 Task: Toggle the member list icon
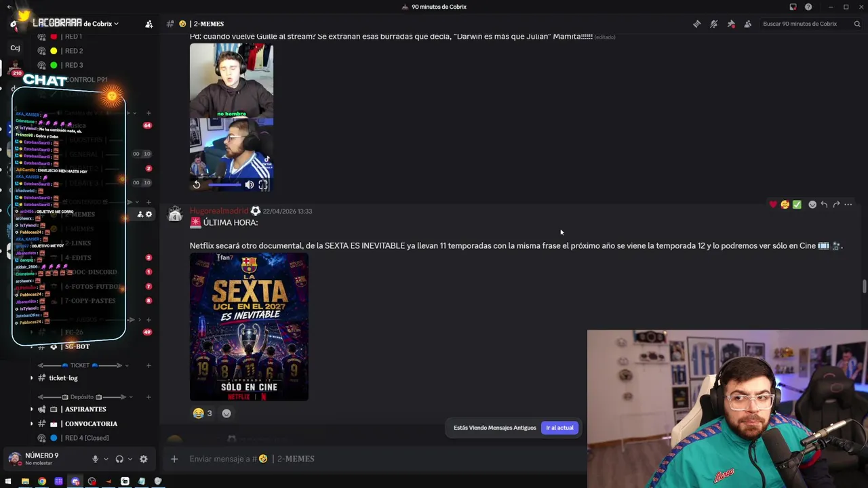pos(748,24)
